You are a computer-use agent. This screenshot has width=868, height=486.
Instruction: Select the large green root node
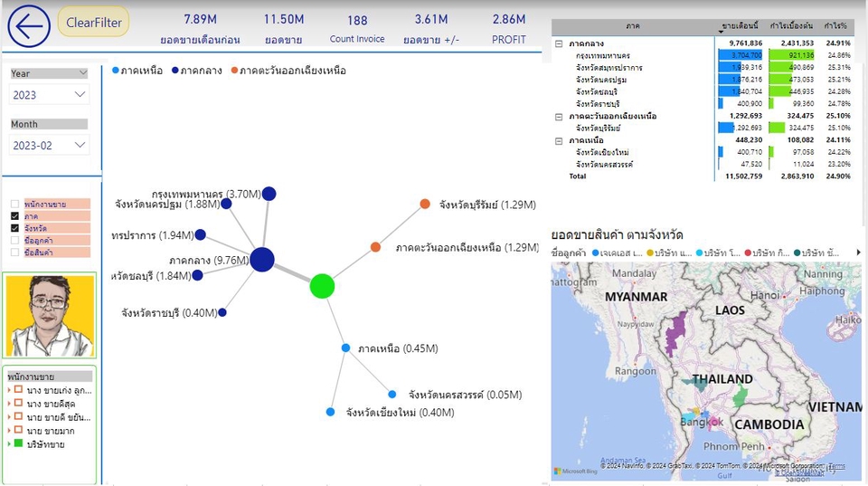(x=322, y=286)
